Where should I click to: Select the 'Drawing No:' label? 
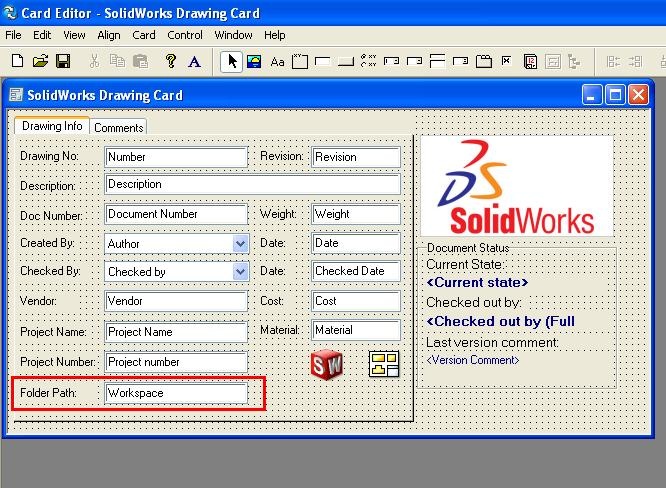(x=49, y=156)
